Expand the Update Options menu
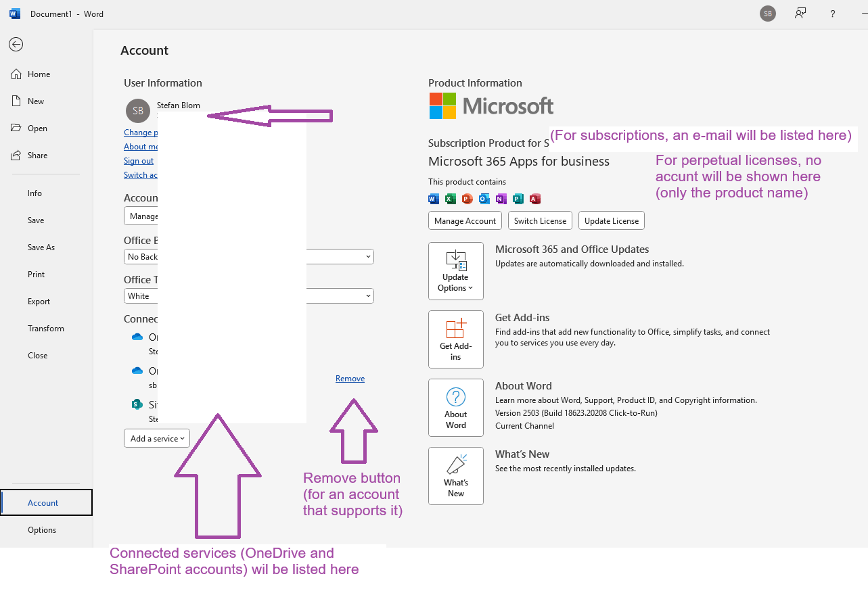Viewport: 868px width, 595px height. tap(456, 271)
